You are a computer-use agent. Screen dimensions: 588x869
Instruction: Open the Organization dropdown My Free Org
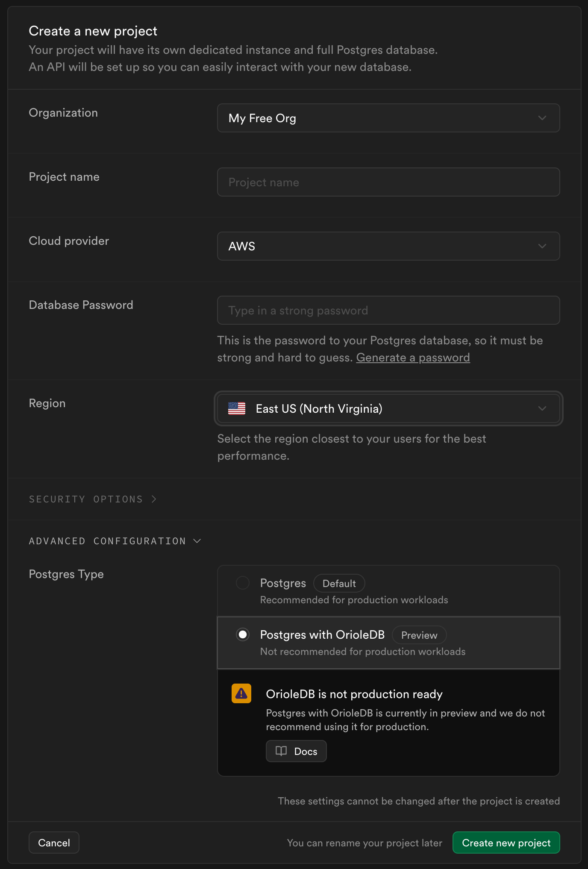388,118
